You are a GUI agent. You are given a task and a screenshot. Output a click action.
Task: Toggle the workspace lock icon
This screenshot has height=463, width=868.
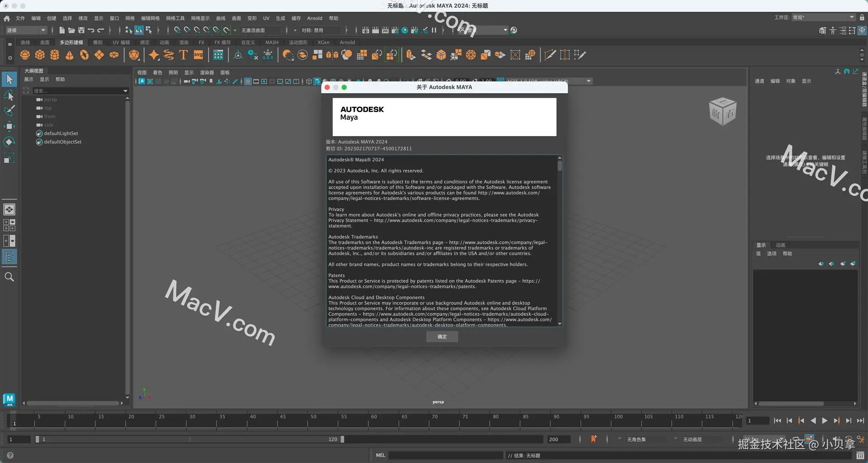tap(862, 18)
